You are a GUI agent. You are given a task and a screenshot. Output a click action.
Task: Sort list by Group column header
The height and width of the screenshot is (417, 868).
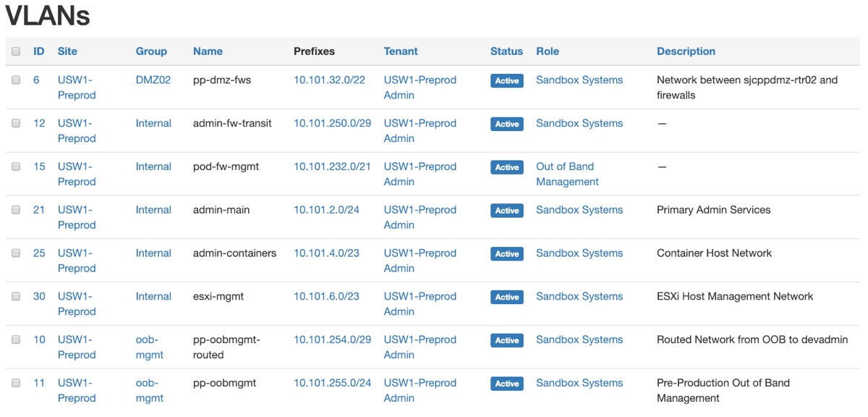(x=151, y=51)
